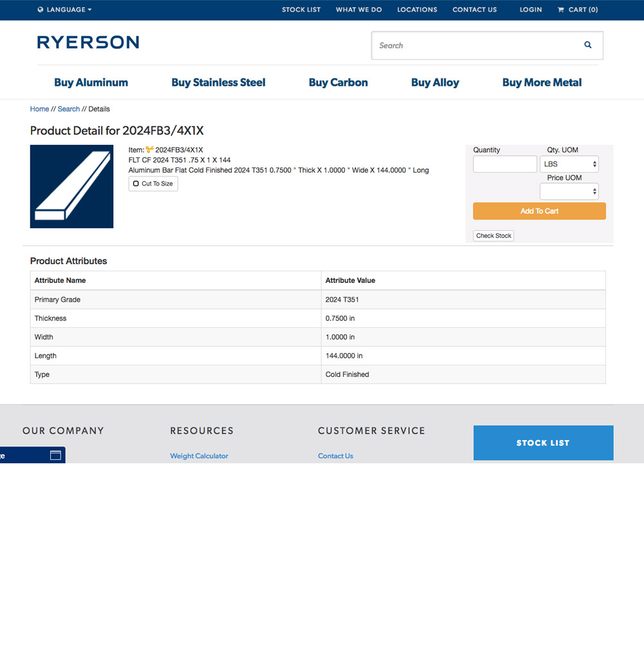Viewport: 644px width, 645px height.
Task: Tick the Cut To Size checkbox
Action: coord(136,184)
